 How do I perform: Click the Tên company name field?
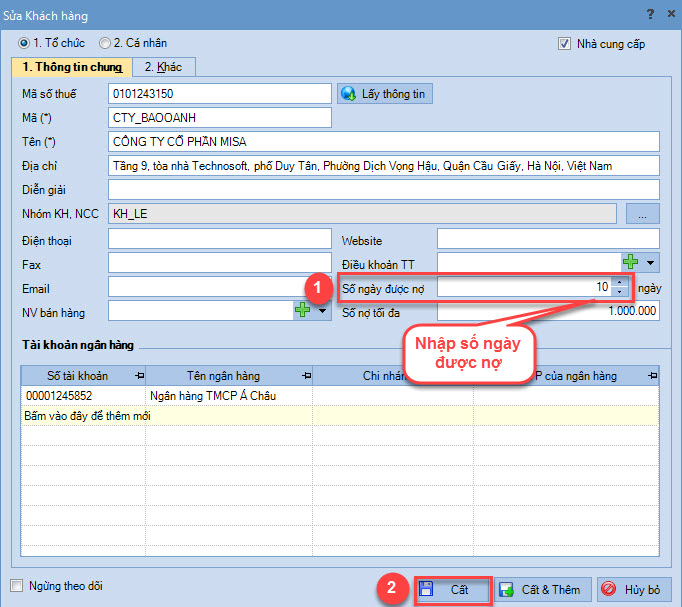[x=384, y=142]
